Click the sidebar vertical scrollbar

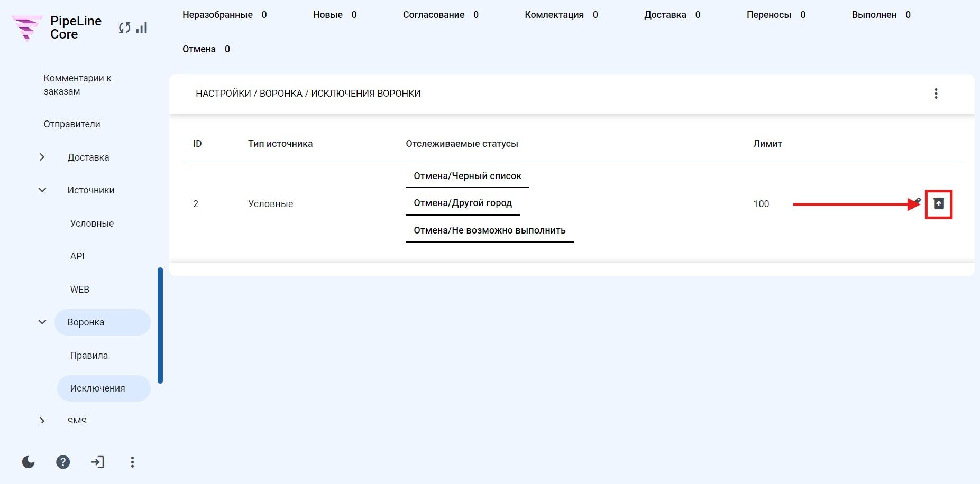point(160,325)
